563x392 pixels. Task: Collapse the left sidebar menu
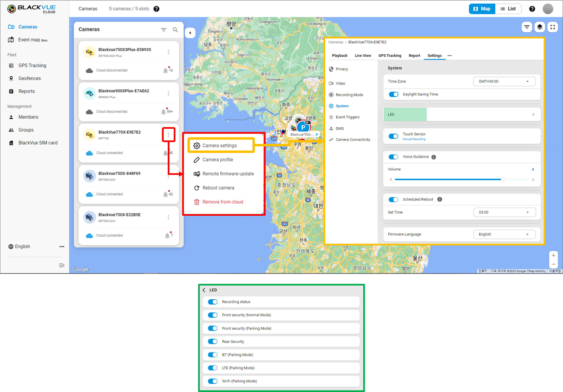(x=61, y=265)
